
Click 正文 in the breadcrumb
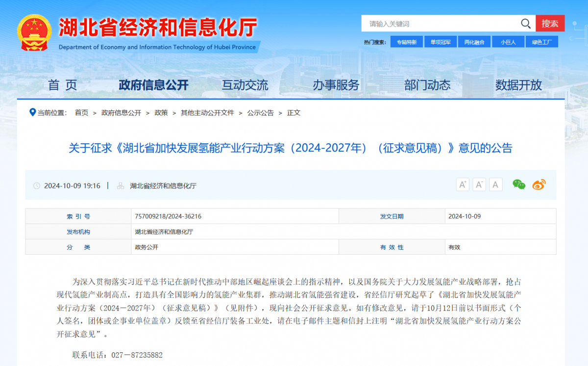tap(294, 113)
